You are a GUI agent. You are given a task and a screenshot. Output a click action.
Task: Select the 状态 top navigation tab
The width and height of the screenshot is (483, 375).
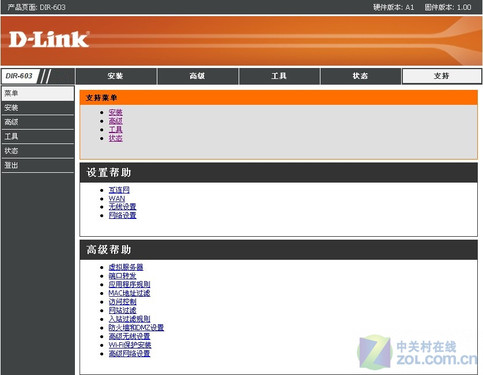coord(361,76)
